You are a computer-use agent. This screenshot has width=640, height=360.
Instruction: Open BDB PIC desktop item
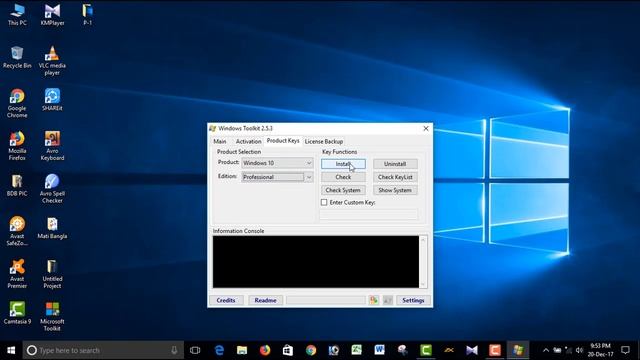tap(17, 185)
